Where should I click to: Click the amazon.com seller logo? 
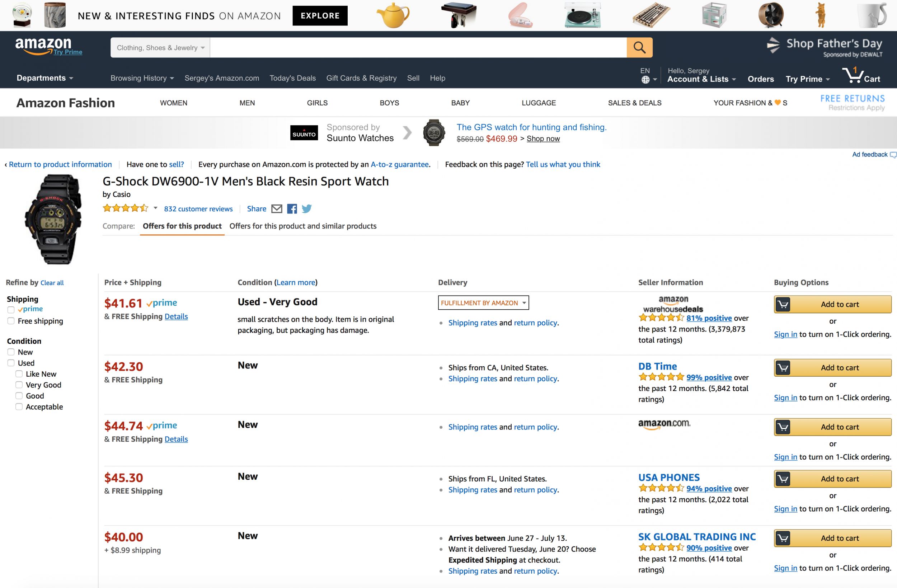click(664, 424)
